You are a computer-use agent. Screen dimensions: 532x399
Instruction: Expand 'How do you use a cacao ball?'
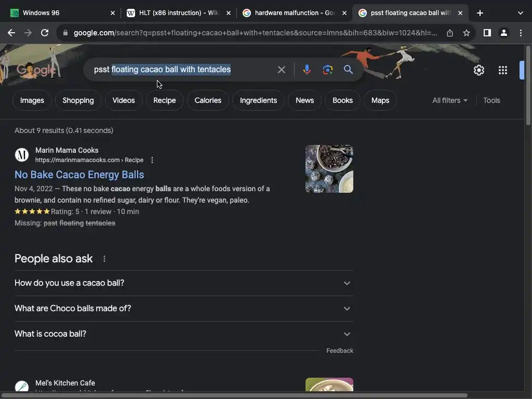[183, 283]
